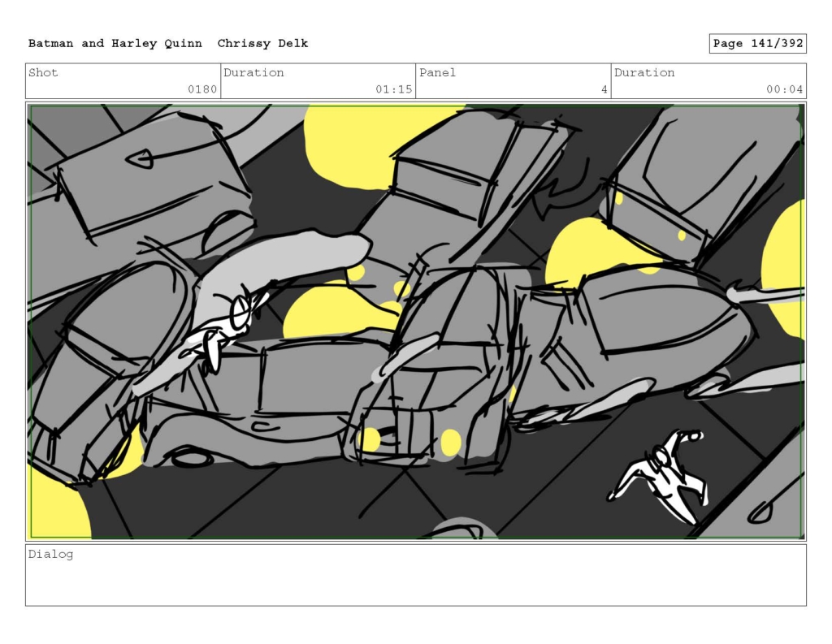Select the artist name 'Chrissy Delk'

(x=262, y=44)
